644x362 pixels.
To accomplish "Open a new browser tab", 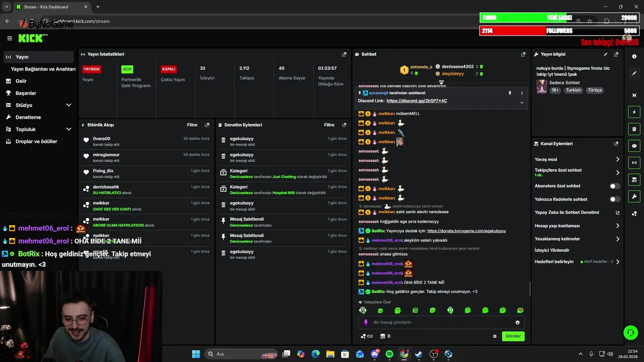I will 98,7.
